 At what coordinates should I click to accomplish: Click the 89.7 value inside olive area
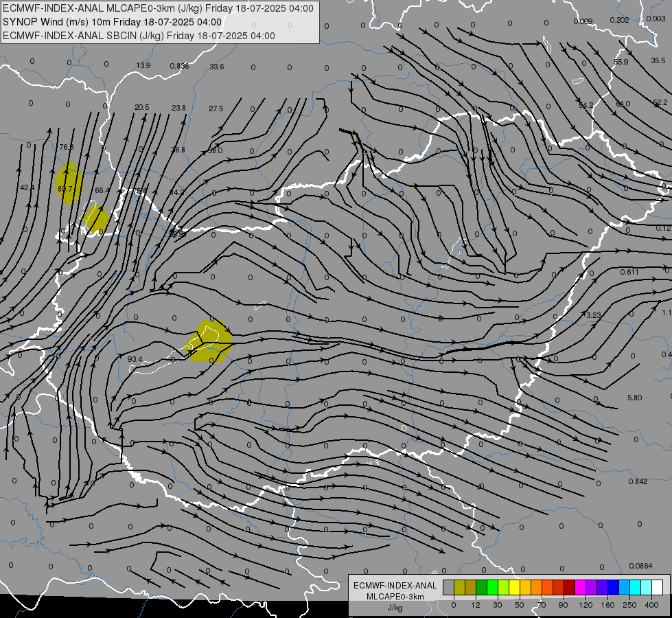(65, 189)
